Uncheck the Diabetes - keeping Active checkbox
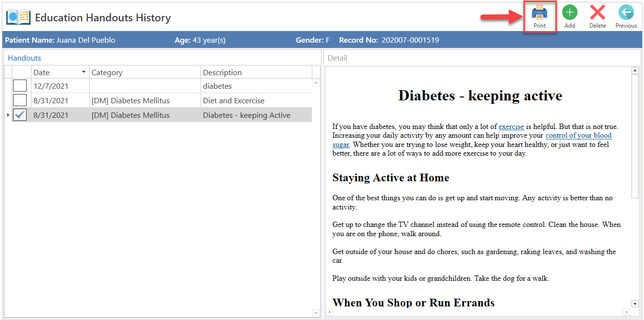The image size is (644, 320). point(20,115)
